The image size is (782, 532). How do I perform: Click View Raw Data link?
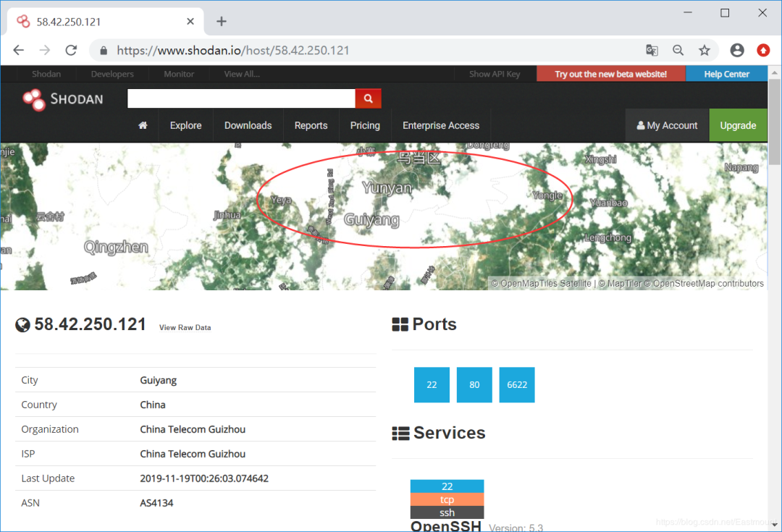pyautogui.click(x=185, y=328)
